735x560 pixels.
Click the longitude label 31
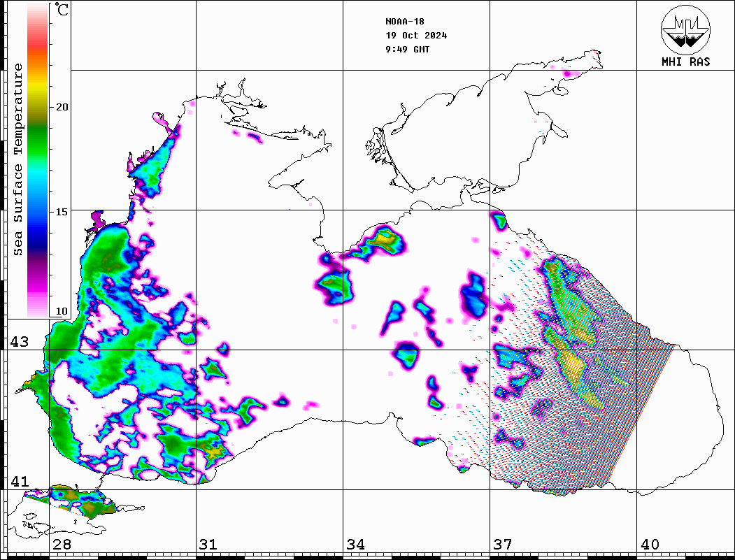[208, 545]
